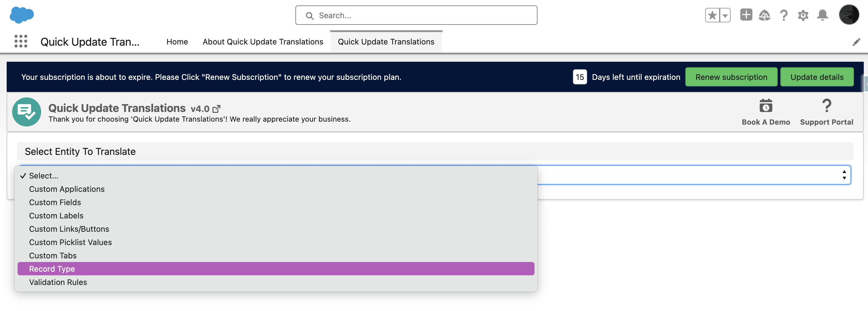Click the 'Days left until expiration' text
Screen dimensions: 868x311
pos(636,77)
